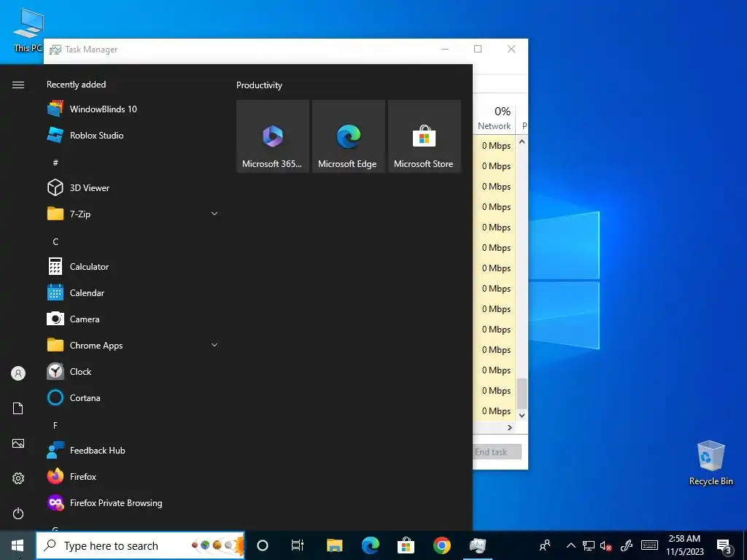The height and width of the screenshot is (560, 747).
Task: Click the Power button in Start
Action: pyautogui.click(x=18, y=513)
